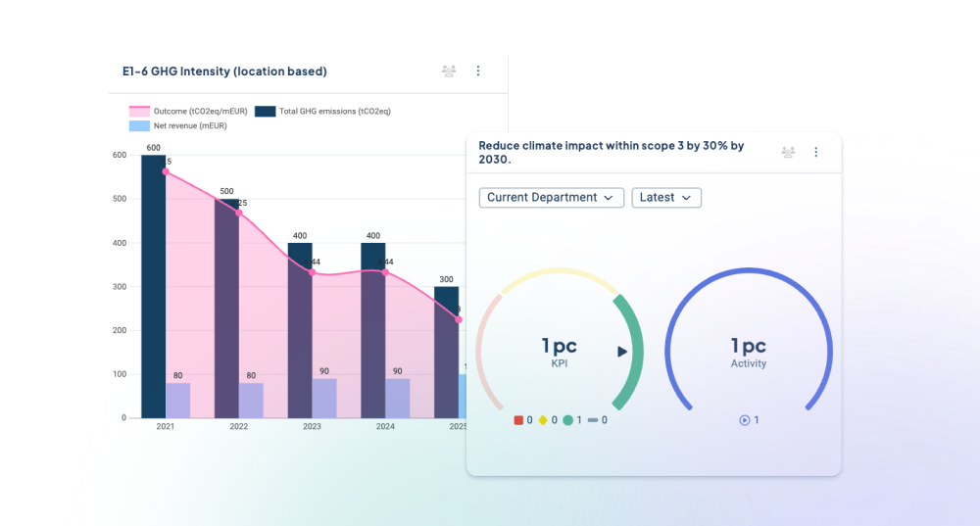
Task: Click the gray dash status icon
Action: pyautogui.click(x=592, y=420)
